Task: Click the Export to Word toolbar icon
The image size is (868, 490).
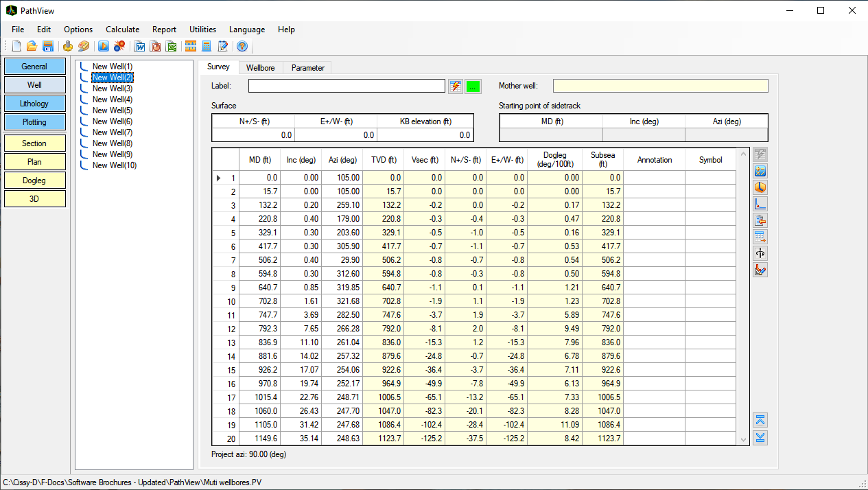Action: tap(140, 47)
